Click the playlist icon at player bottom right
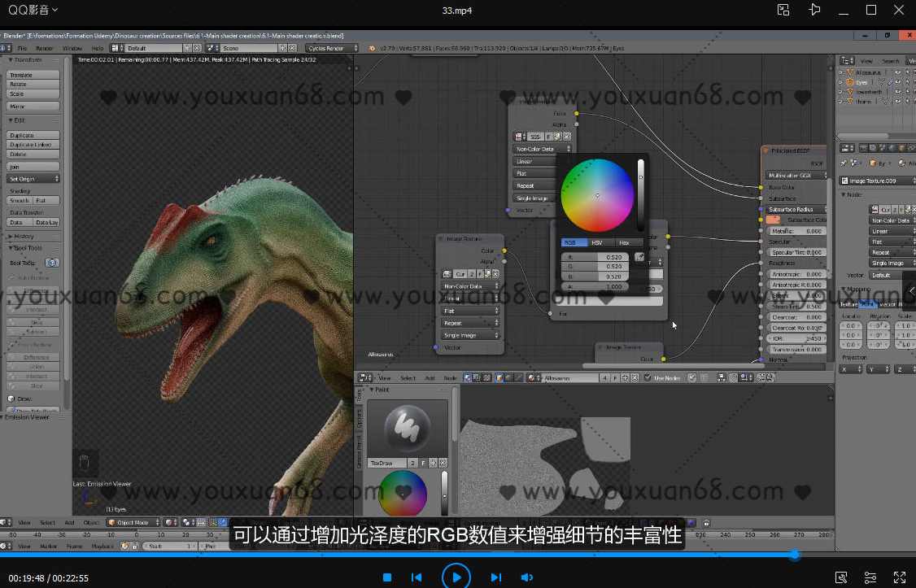Viewport: 916px width, 588px height. coord(870,577)
